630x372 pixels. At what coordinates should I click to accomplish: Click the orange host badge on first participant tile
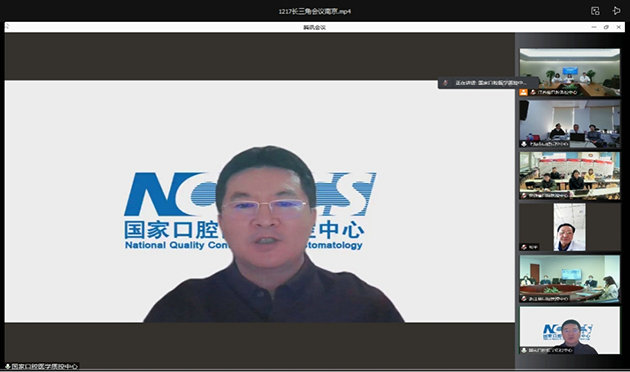pos(524,92)
